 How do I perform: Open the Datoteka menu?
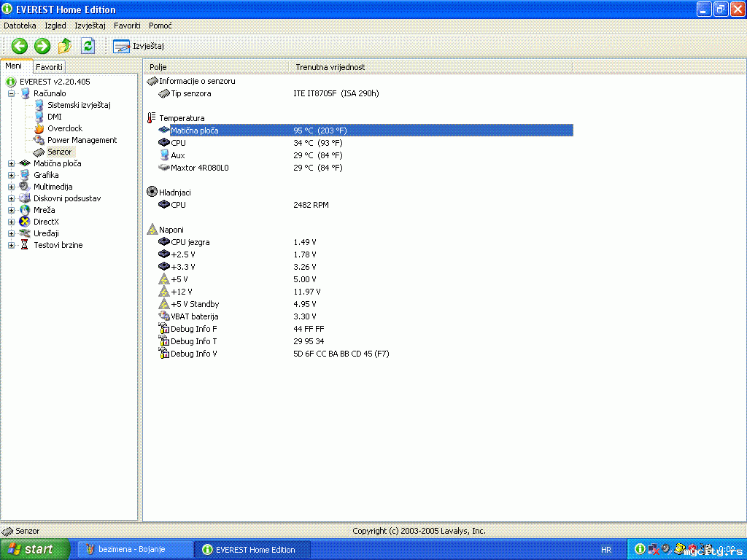[x=20, y=26]
